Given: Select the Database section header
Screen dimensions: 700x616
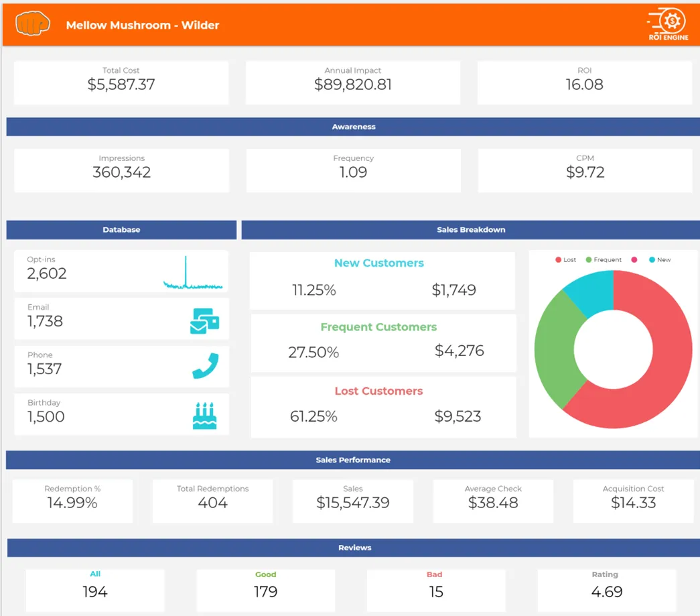Looking at the screenshot, I should point(121,230).
